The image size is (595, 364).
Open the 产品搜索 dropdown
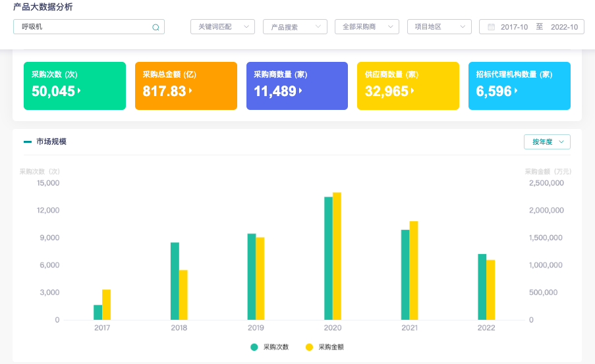click(295, 26)
